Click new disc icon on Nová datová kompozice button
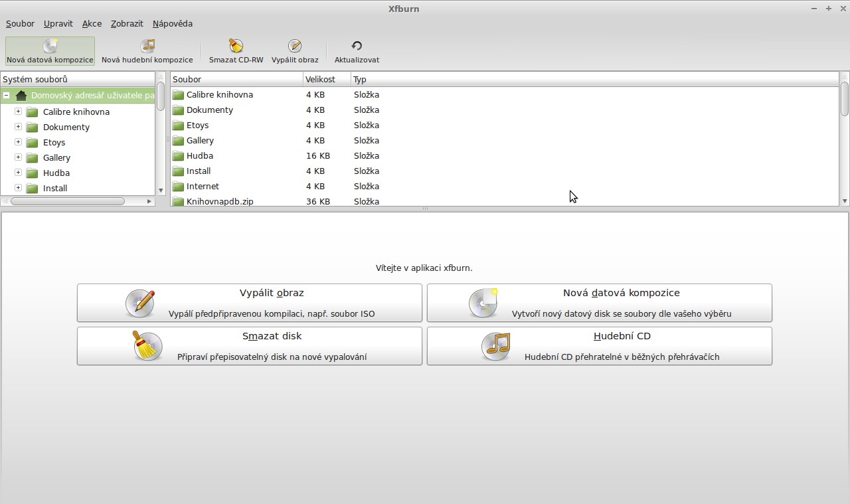 coord(485,303)
